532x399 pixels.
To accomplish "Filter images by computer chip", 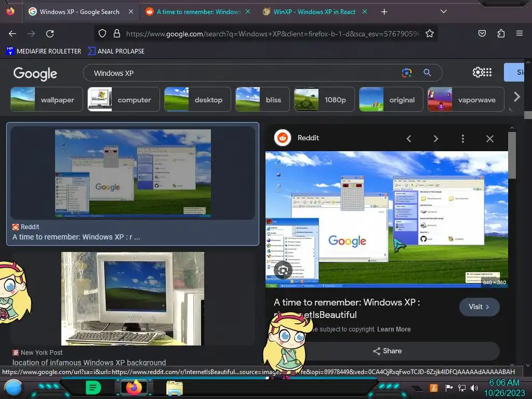I will point(124,99).
